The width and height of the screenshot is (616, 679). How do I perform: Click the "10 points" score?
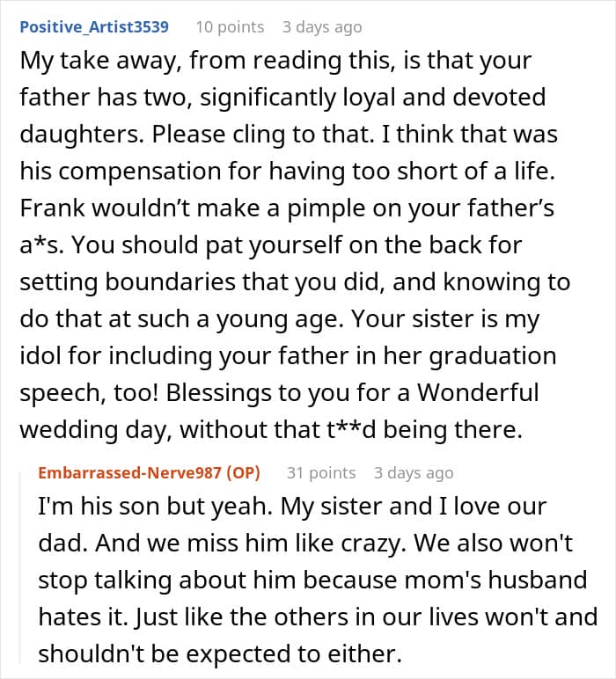pos(229,26)
